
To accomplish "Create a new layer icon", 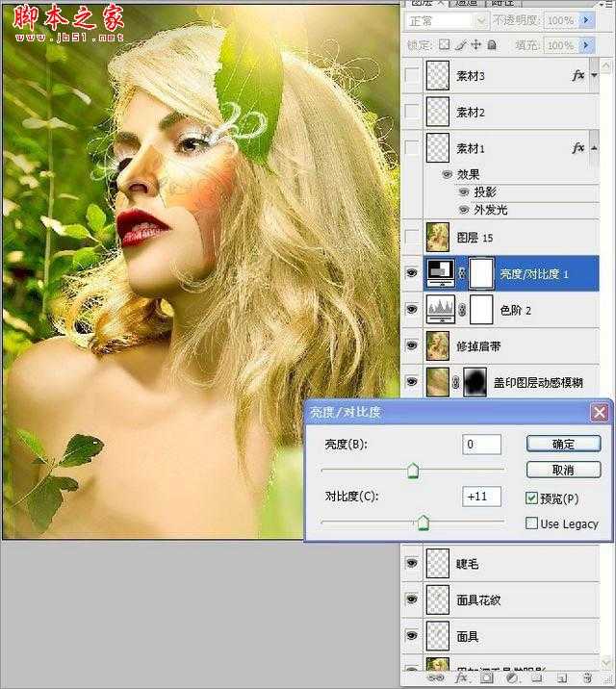I will coord(562,678).
